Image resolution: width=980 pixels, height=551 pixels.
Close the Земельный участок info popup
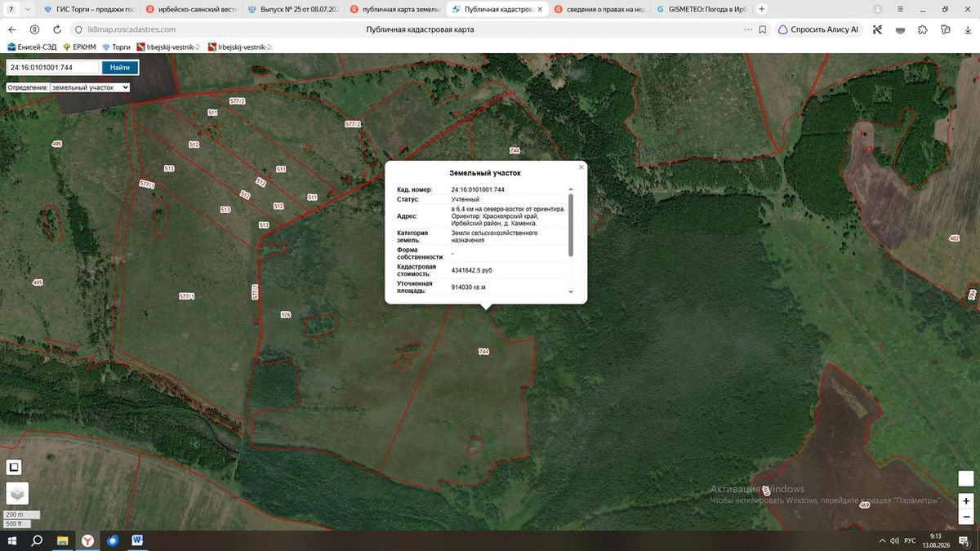click(x=581, y=167)
